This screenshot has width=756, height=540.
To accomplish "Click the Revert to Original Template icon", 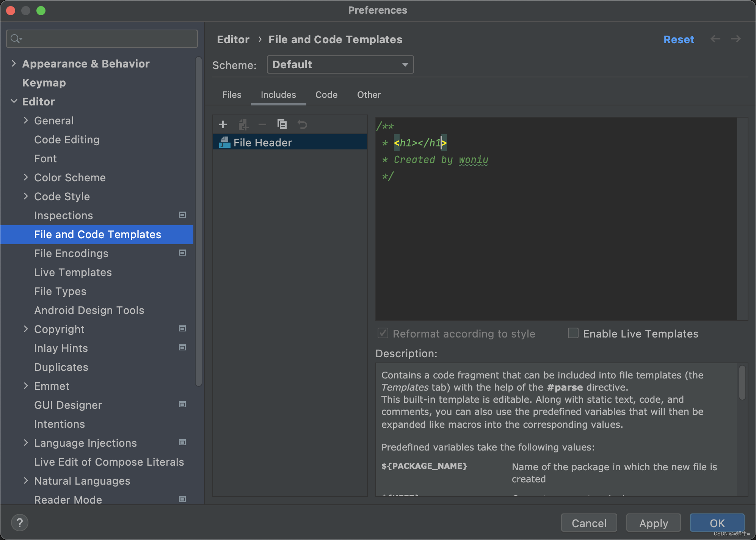I will coord(302,124).
